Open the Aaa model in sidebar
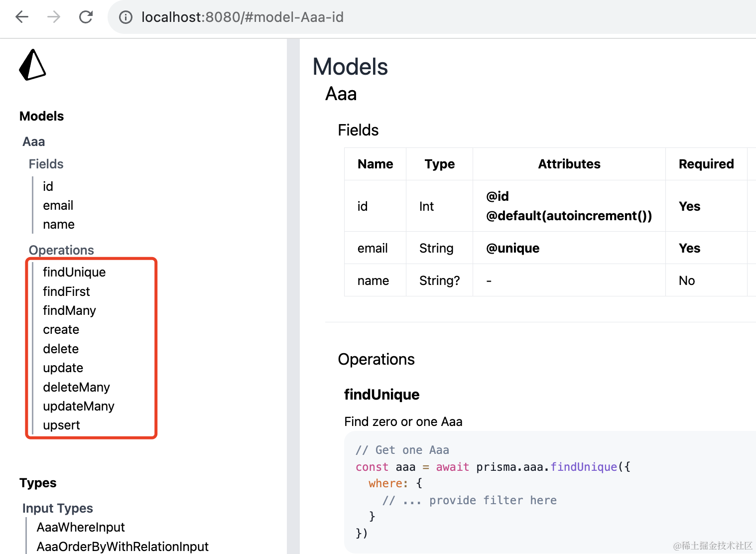The image size is (756, 554). tap(34, 141)
